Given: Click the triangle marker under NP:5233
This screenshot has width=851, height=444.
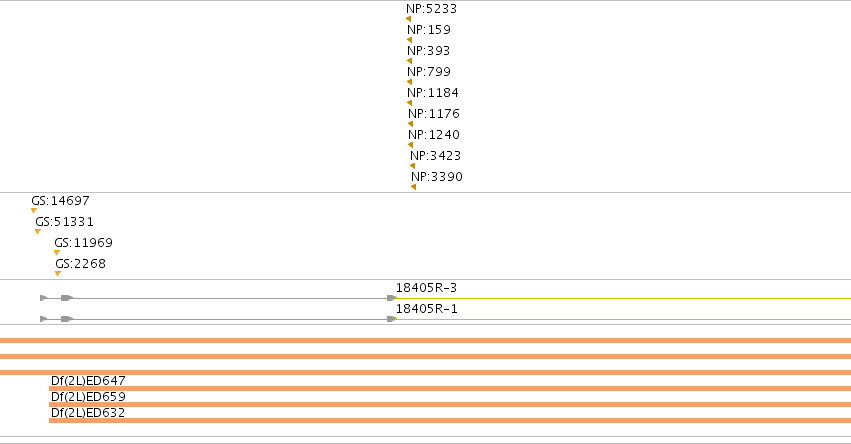Looking at the screenshot, I should (409, 19).
